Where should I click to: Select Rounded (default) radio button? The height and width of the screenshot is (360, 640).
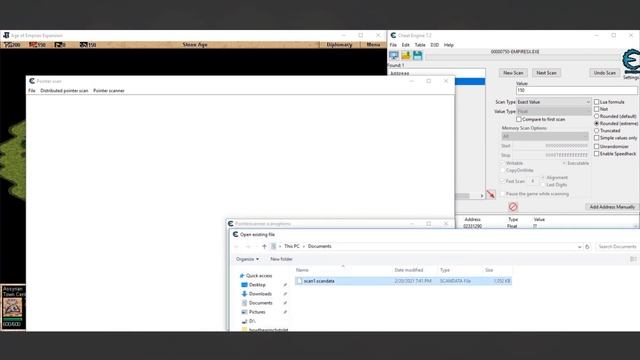tap(596, 116)
